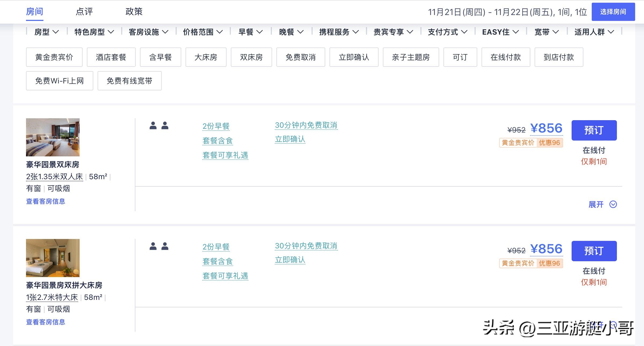The image size is (644, 346).
Task: Click the first 30分钟内免费取消 link
Action: tap(306, 125)
